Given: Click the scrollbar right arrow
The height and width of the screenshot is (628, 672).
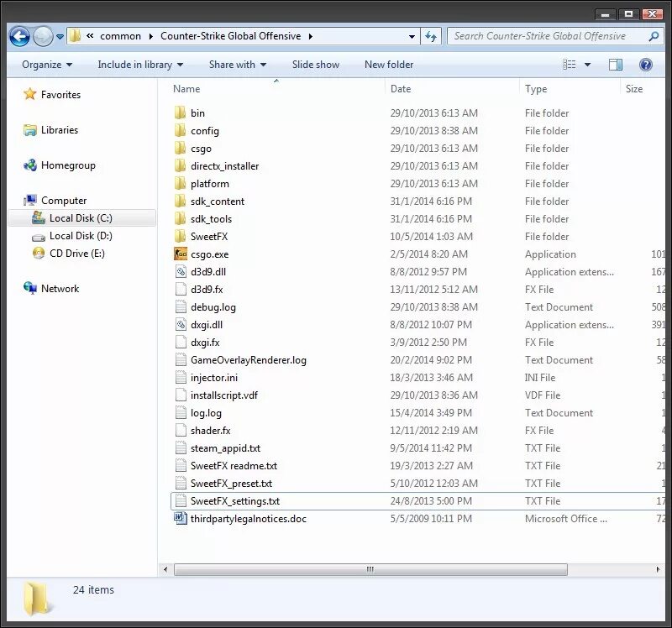Looking at the screenshot, I should 659,570.
